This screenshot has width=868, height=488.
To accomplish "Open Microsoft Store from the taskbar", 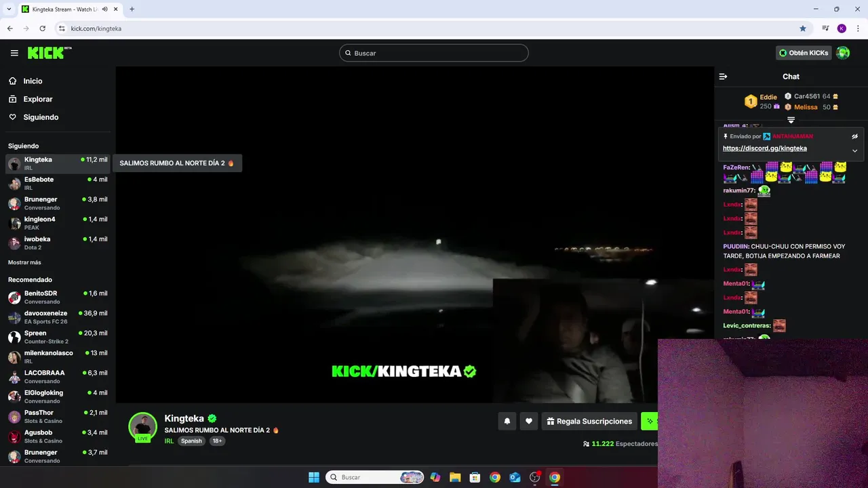I will tap(475, 477).
